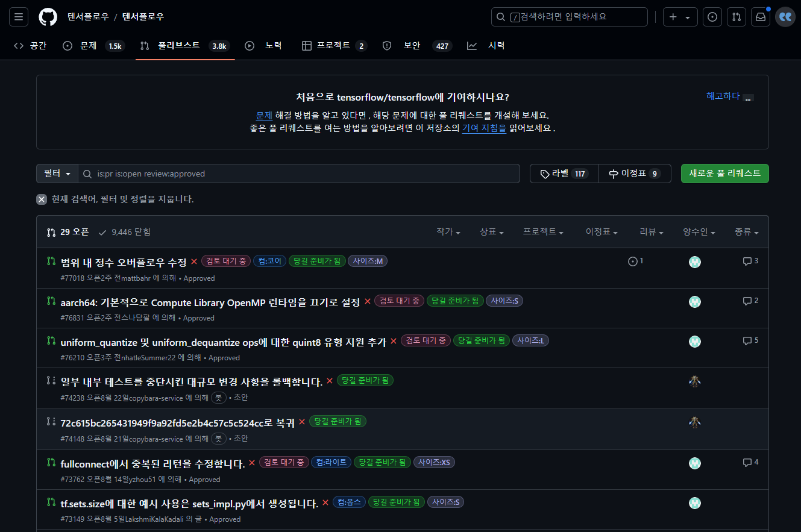Open the assignee avatar on PR #74238
Viewport: 801px width, 532px height.
tap(695, 381)
